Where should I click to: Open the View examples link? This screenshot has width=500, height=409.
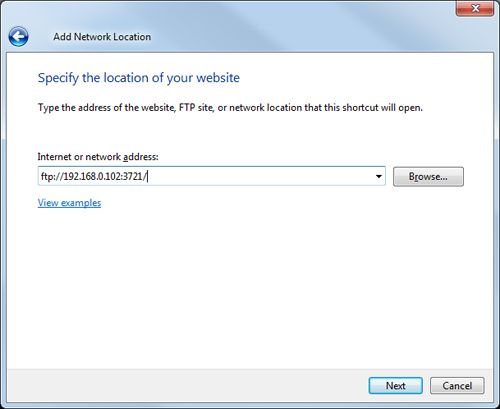click(x=69, y=203)
